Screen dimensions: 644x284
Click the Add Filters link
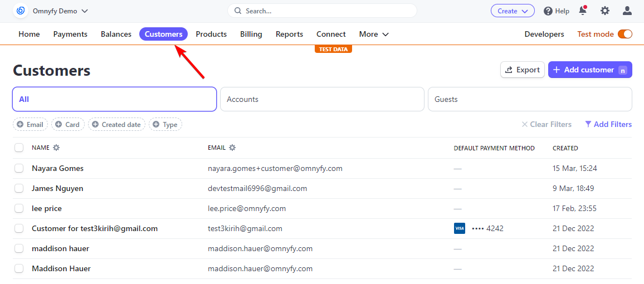(x=608, y=124)
